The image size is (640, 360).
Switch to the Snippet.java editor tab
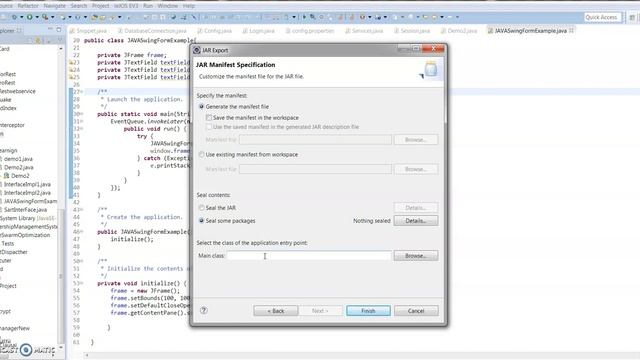88,31
